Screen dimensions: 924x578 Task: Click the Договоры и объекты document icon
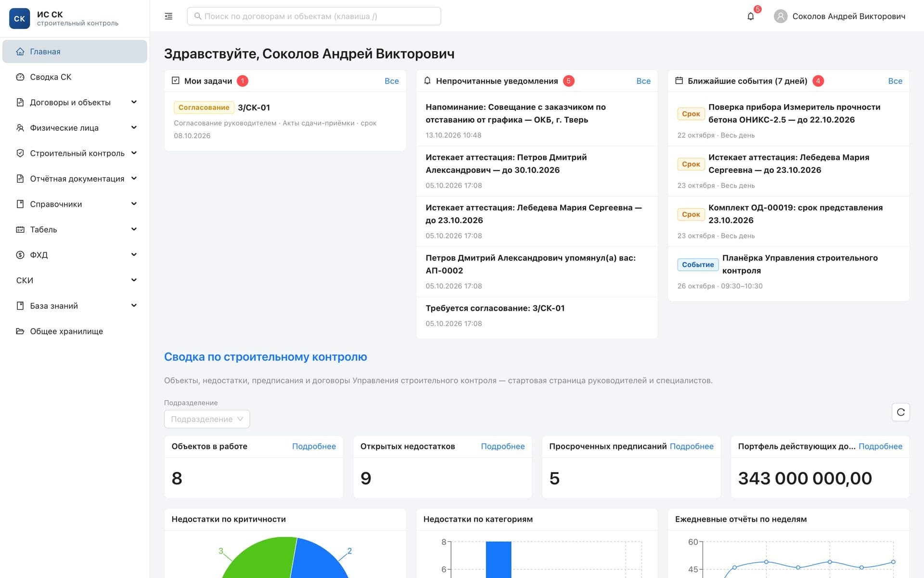(20, 103)
